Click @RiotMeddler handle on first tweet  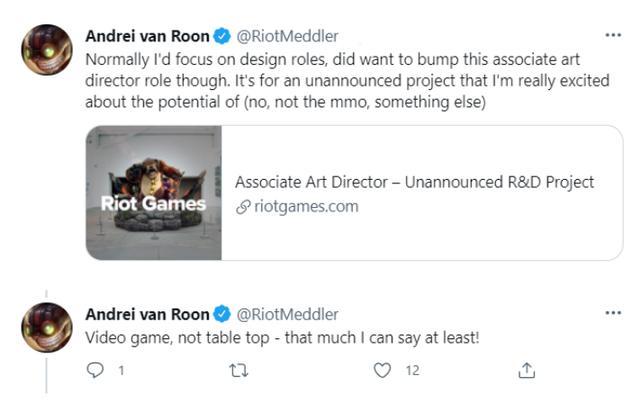click(286, 37)
